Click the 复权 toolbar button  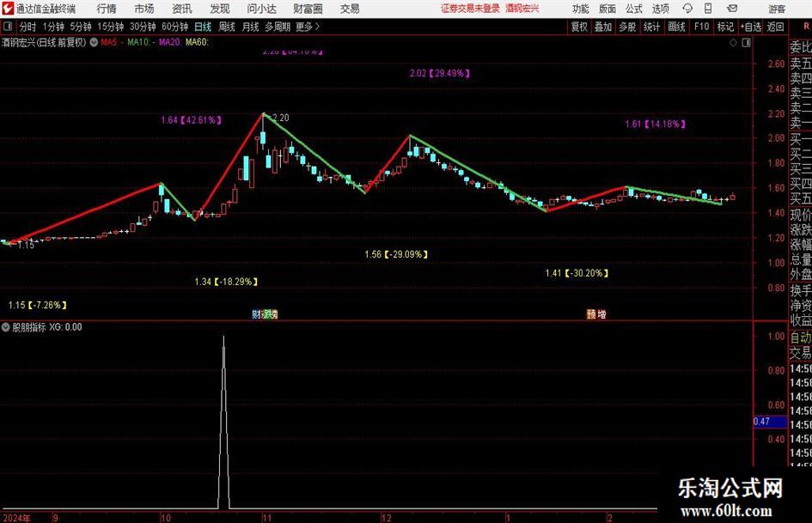click(579, 27)
